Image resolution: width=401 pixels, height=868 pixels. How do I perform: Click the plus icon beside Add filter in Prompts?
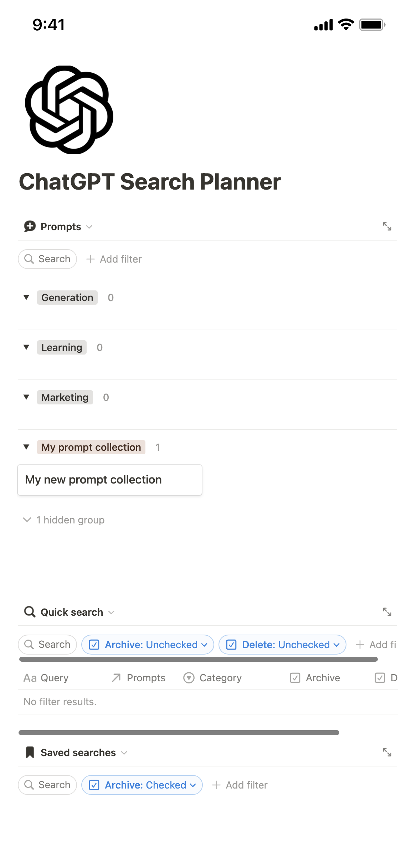(x=91, y=259)
